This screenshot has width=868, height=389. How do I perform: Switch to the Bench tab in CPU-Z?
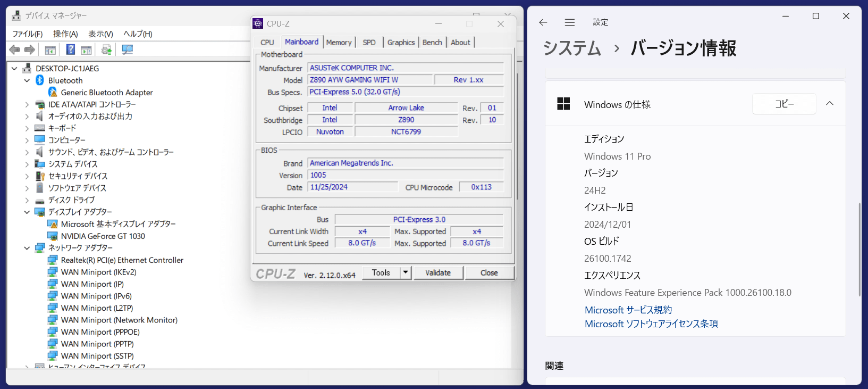click(432, 43)
